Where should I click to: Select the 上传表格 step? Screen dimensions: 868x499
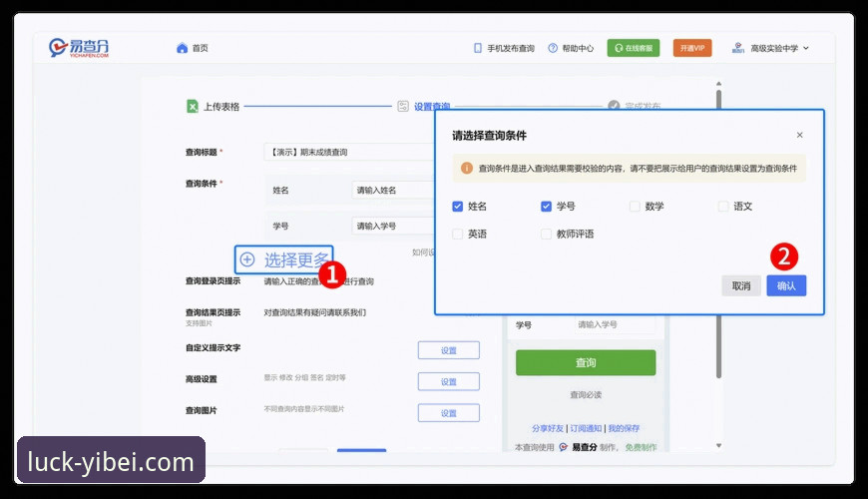pos(220,107)
